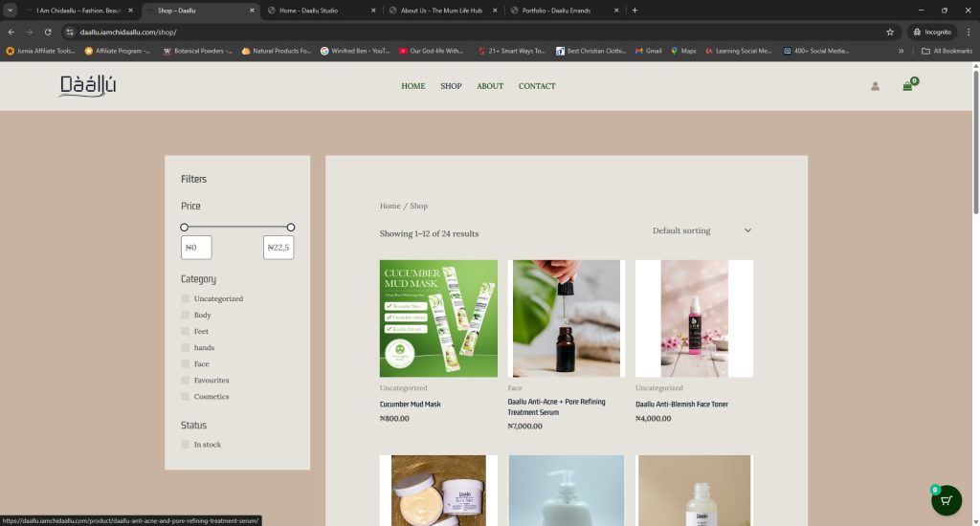Open a new browser tab
The width and height of the screenshot is (980, 526).
(x=635, y=10)
